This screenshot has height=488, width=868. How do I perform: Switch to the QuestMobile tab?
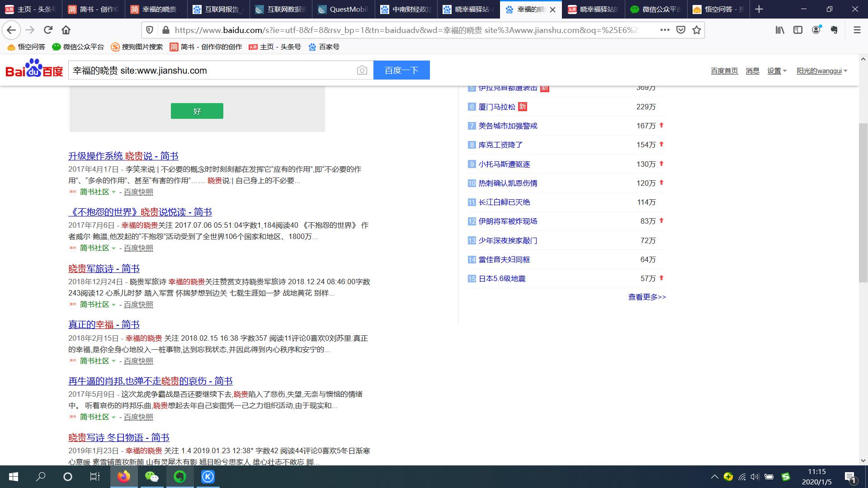(343, 9)
